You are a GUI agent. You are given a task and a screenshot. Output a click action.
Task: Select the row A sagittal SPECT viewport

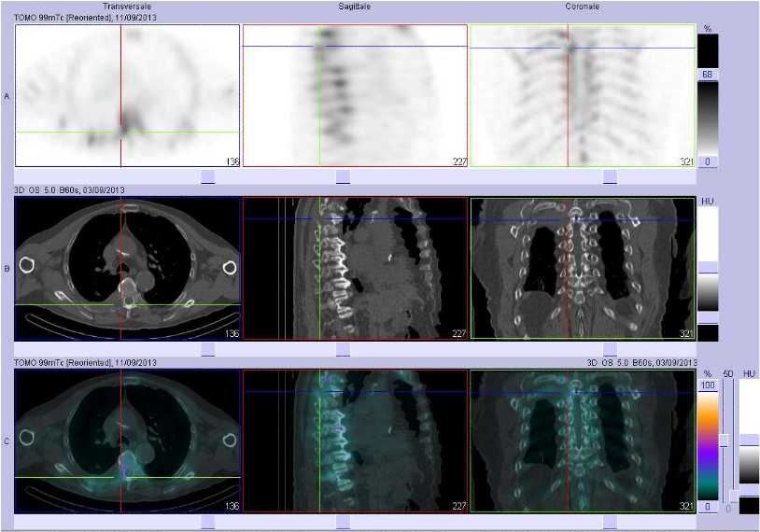click(355, 95)
